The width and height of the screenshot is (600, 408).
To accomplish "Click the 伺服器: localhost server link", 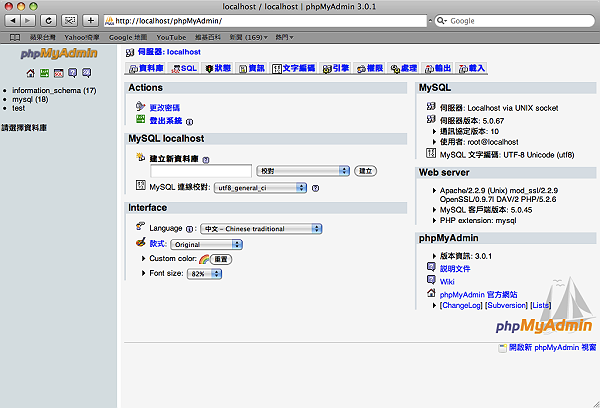I will 169,52.
